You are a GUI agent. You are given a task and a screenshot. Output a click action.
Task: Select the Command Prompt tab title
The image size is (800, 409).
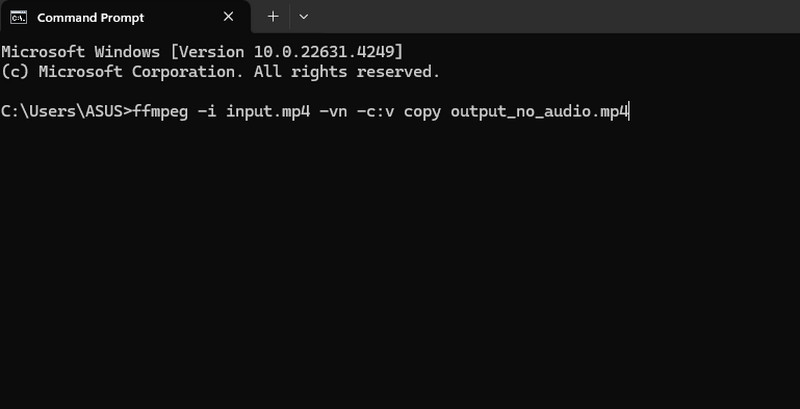90,17
